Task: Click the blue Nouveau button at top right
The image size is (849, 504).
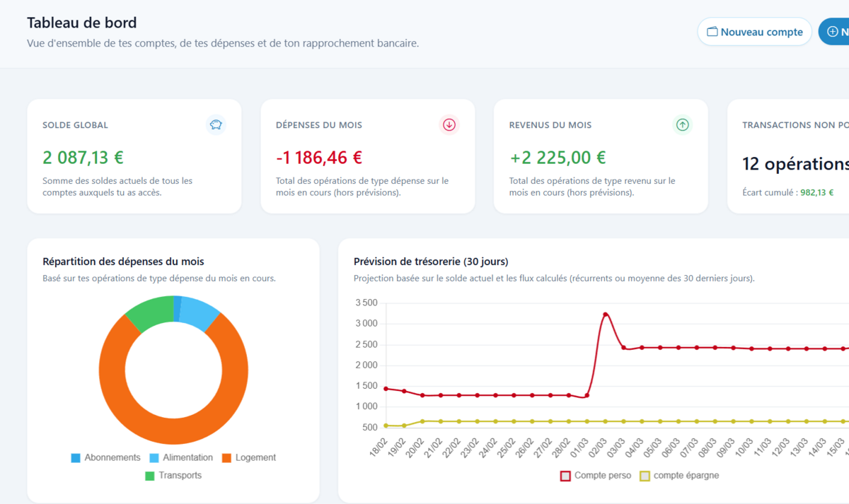Action: pos(835,31)
